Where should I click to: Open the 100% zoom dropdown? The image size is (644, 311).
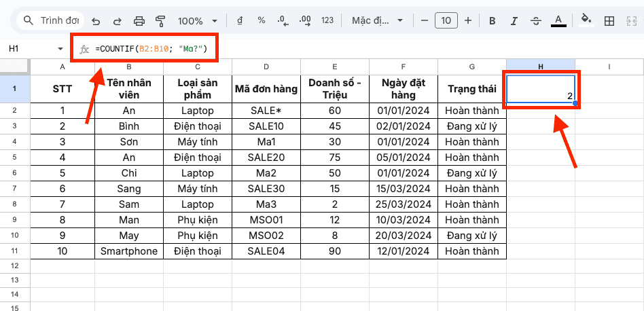199,21
